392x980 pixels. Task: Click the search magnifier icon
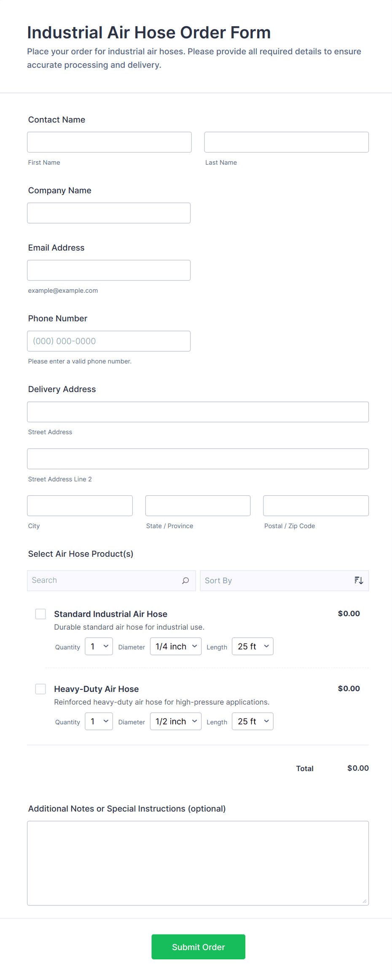(x=185, y=581)
